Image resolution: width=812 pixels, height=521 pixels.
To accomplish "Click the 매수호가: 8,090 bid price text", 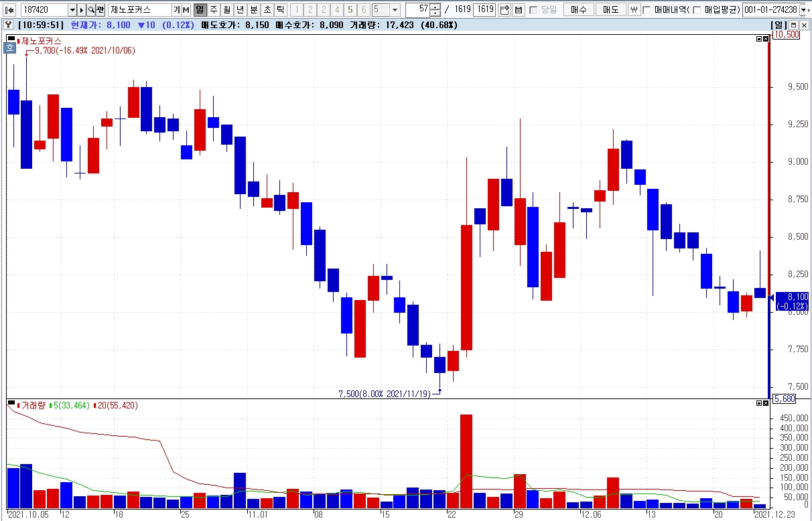I will pos(310,25).
